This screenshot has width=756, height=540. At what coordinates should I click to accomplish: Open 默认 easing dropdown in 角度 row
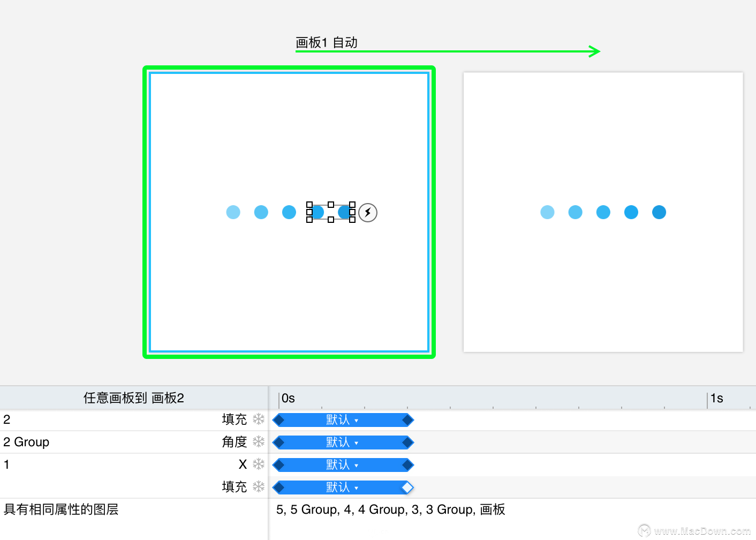[x=343, y=442]
